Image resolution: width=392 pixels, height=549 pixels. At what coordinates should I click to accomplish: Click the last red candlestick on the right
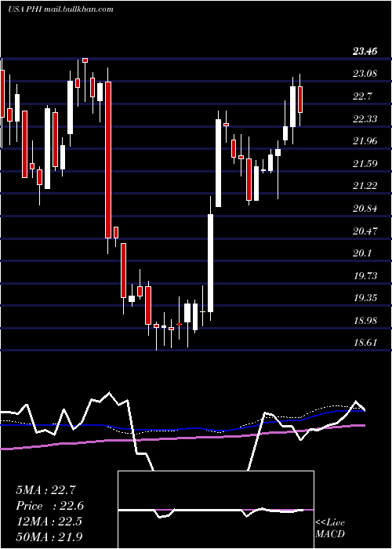300,100
